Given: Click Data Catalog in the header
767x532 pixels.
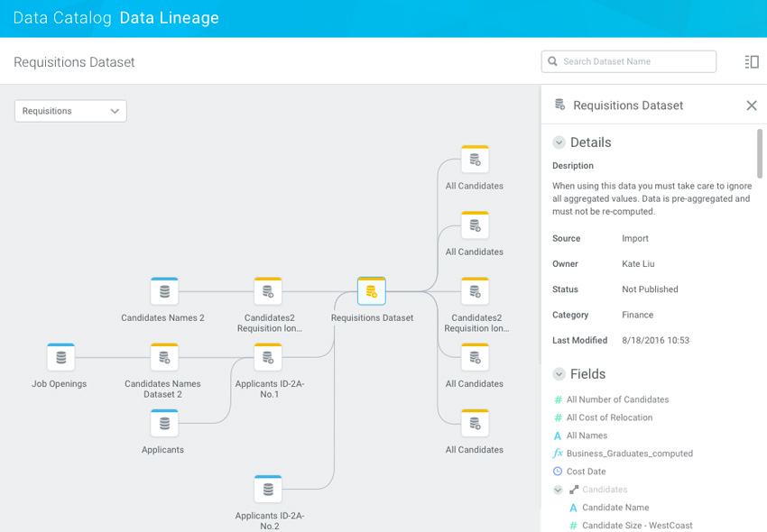Looking at the screenshot, I should [62, 18].
